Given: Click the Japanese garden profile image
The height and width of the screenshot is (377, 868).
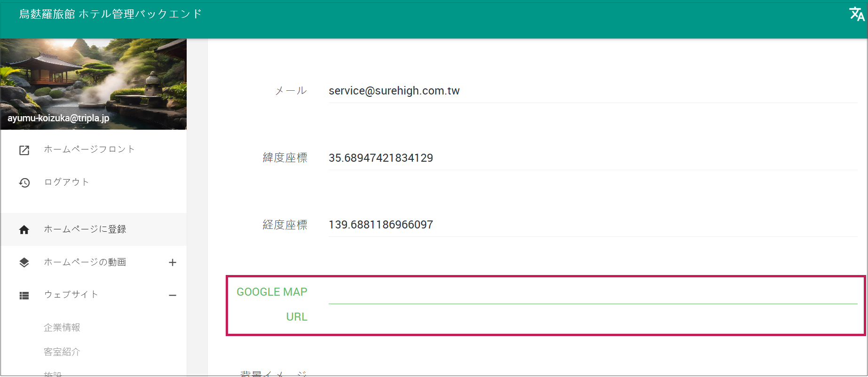Looking at the screenshot, I should tap(93, 80).
